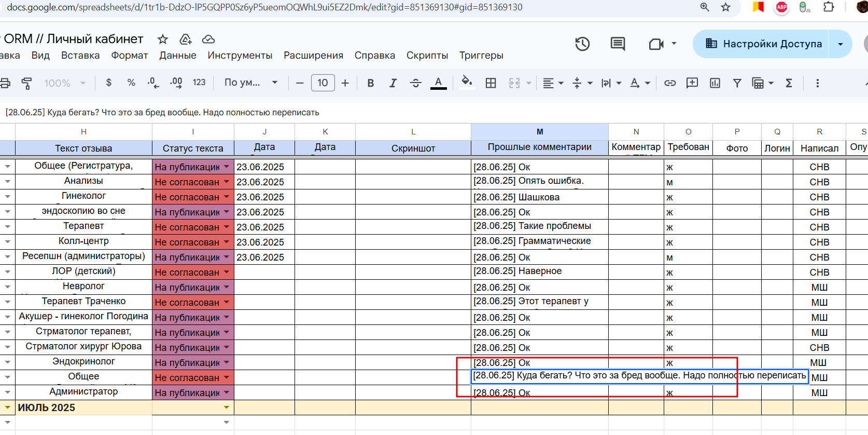Open functions sigma menu

789,83
